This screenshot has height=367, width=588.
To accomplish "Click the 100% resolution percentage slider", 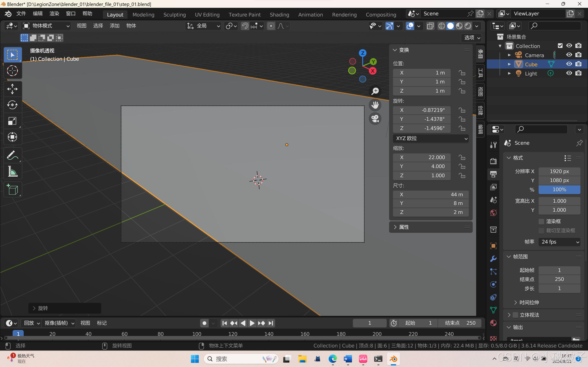I will pos(559,189).
